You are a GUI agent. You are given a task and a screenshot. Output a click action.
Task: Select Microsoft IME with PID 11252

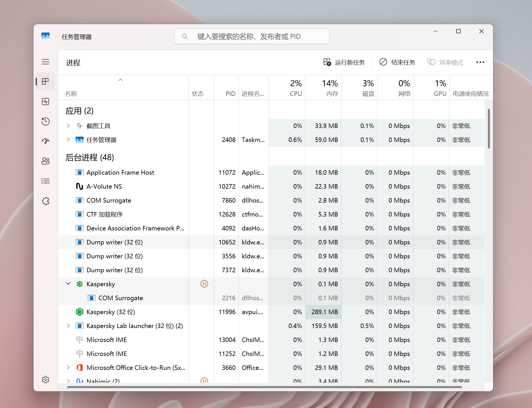tap(271, 354)
